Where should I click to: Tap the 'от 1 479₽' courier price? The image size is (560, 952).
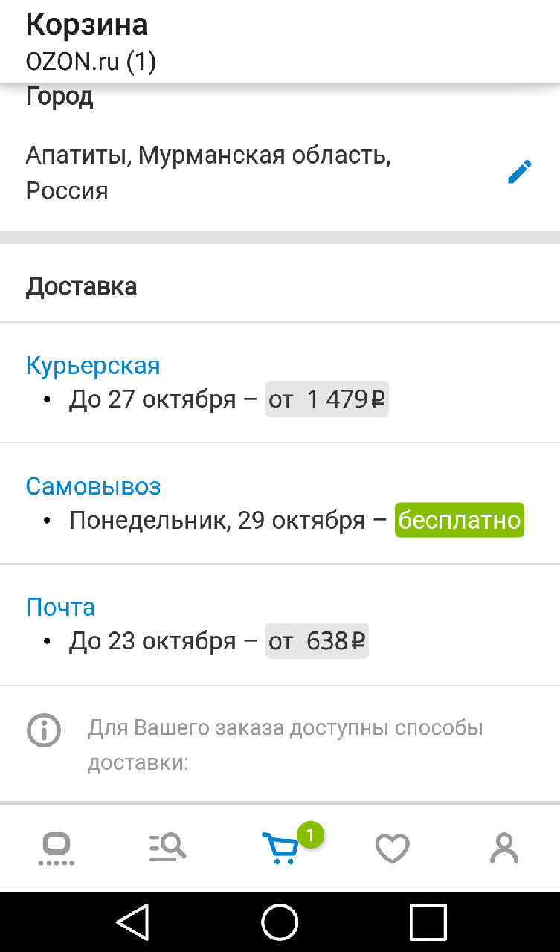(x=327, y=399)
